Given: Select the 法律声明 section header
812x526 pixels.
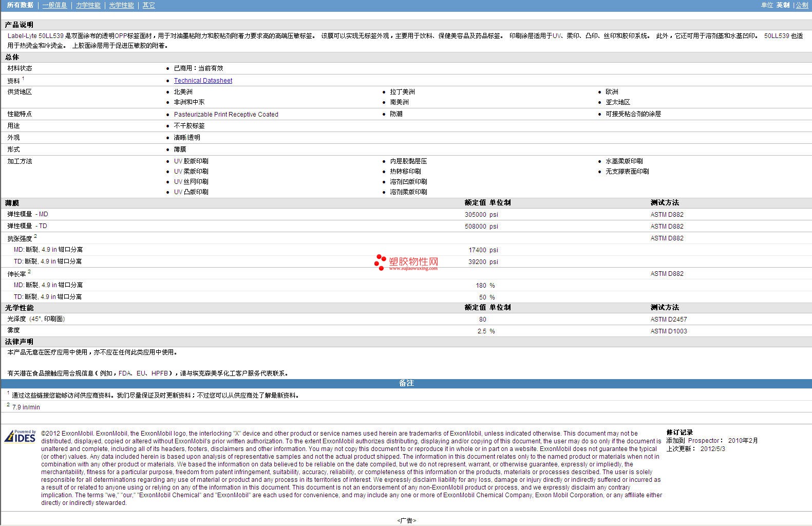Looking at the screenshot, I should [x=19, y=342].
